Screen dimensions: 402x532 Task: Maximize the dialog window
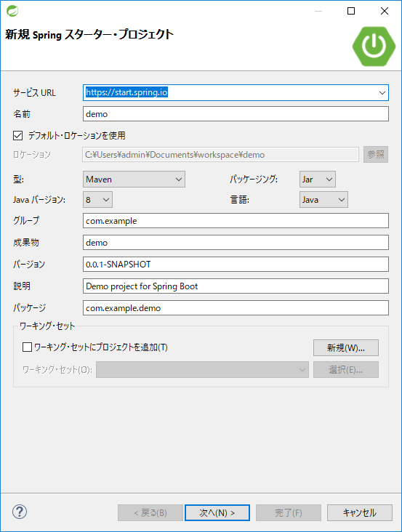pos(351,11)
